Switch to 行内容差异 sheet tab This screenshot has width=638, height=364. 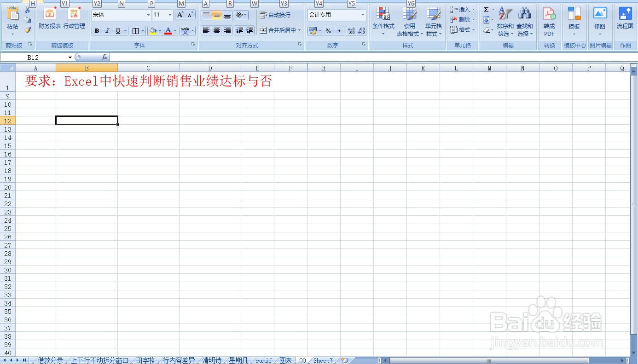point(179,360)
